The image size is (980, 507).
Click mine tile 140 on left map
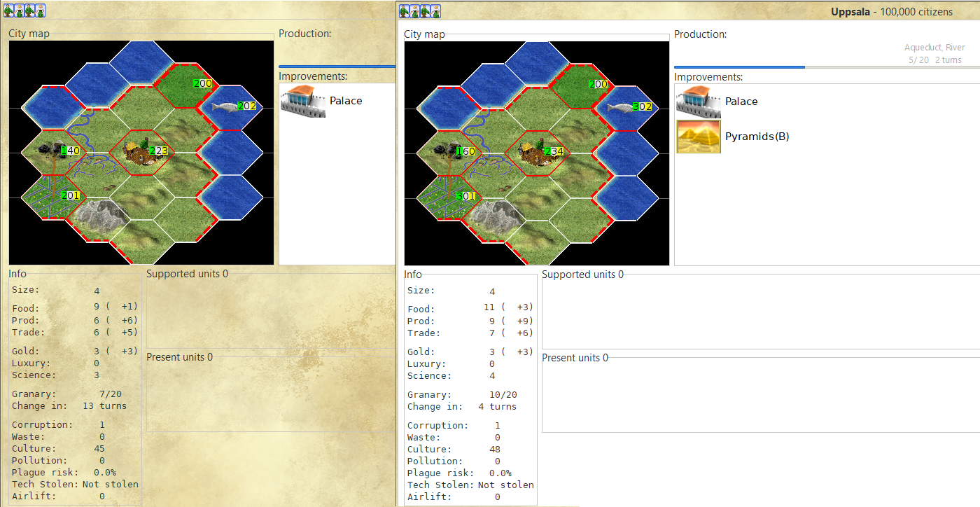point(52,152)
